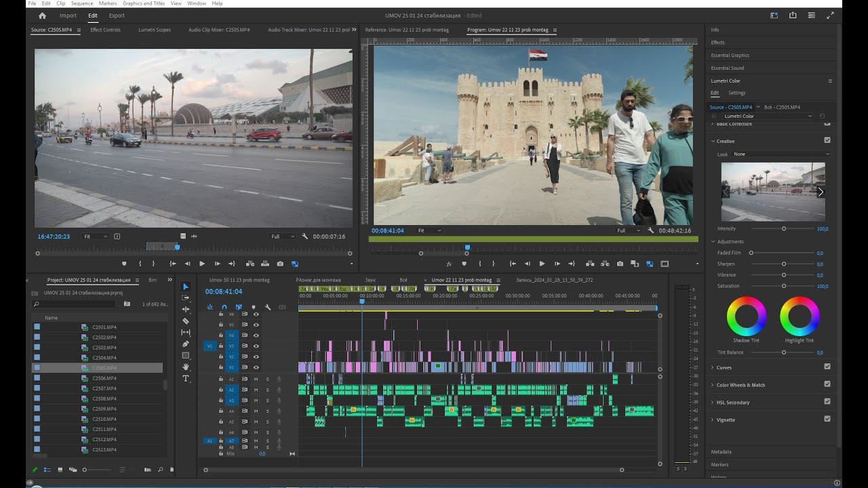Click the Shadow Tint color wheel

[746, 317]
